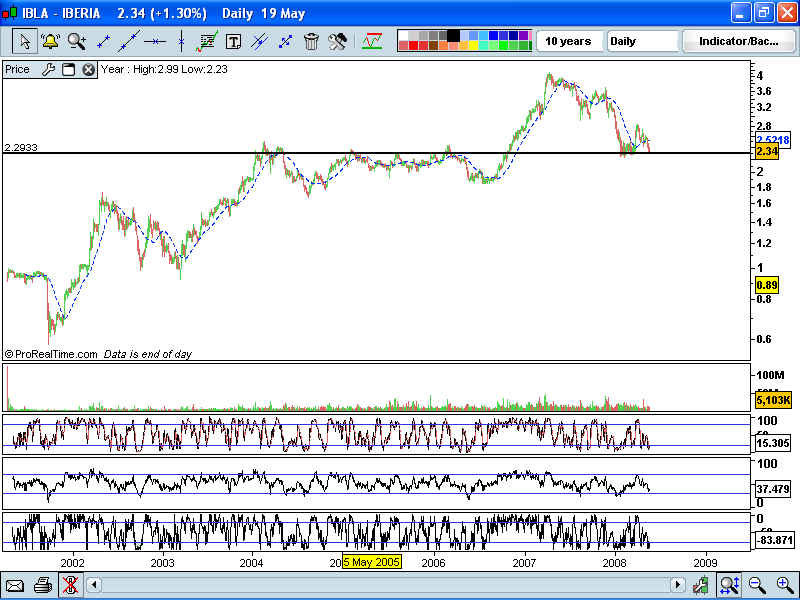Click the trash can delete icon
This screenshot has height=600, width=800.
tap(311, 41)
